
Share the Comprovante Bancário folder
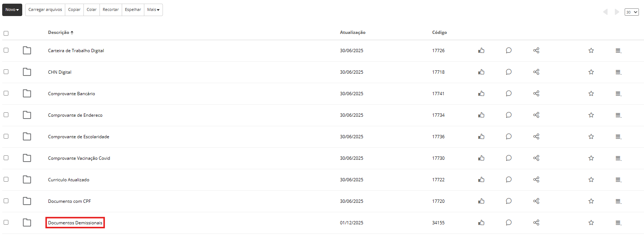click(536, 93)
